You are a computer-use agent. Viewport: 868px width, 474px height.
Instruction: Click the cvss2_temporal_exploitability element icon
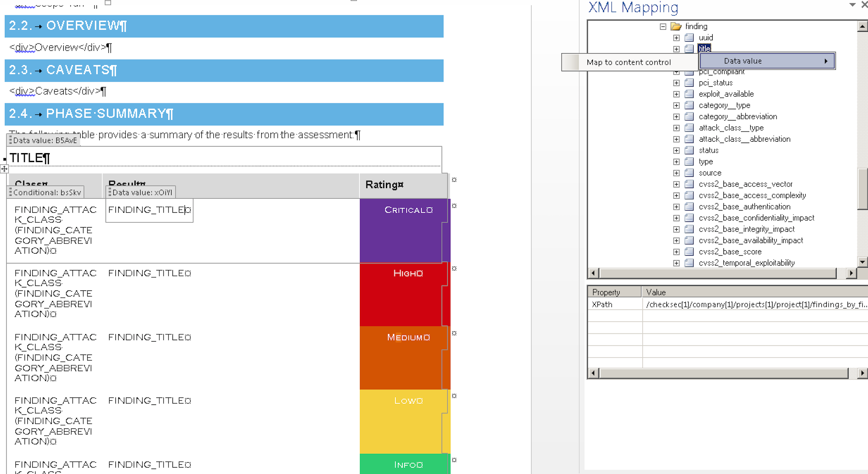click(x=689, y=263)
